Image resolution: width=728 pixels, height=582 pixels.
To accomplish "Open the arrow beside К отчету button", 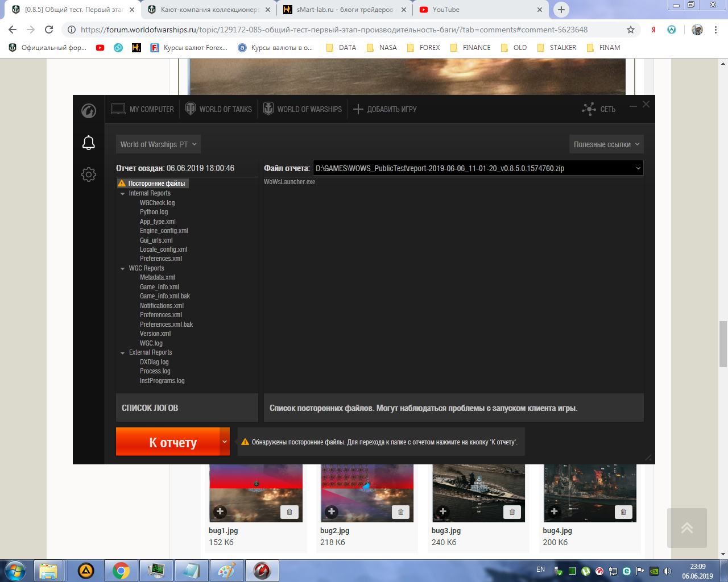I will (x=225, y=442).
